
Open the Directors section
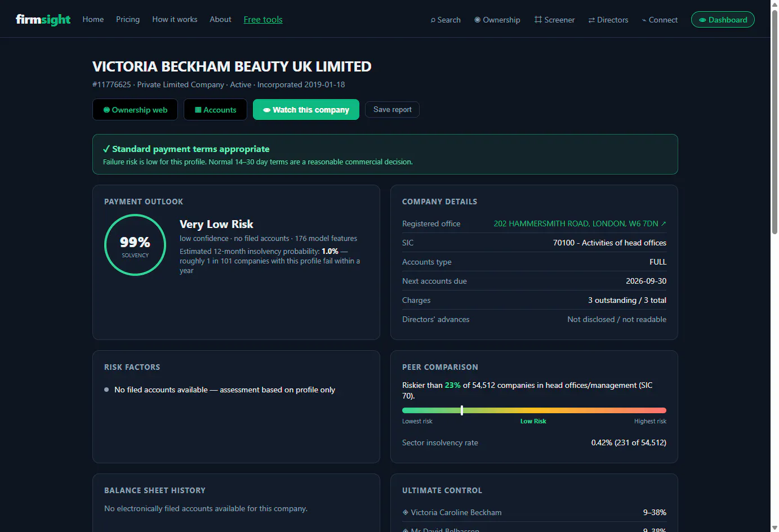608,20
